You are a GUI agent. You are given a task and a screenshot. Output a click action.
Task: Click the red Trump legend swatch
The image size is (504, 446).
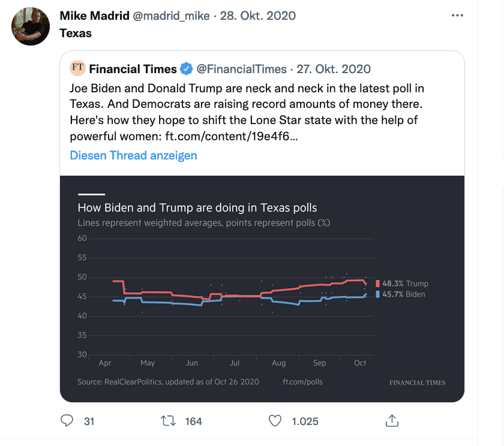(x=377, y=284)
